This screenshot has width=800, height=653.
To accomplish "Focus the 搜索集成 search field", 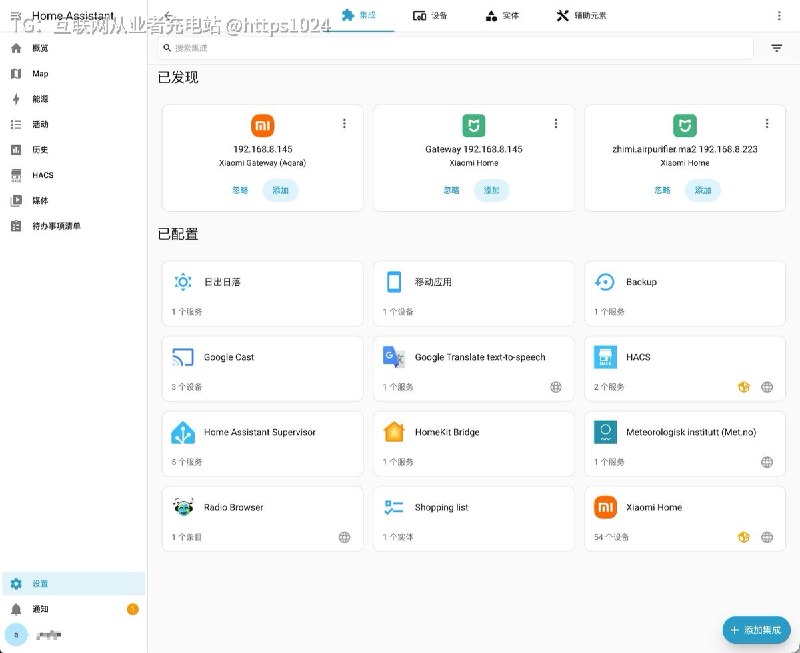I will point(455,48).
